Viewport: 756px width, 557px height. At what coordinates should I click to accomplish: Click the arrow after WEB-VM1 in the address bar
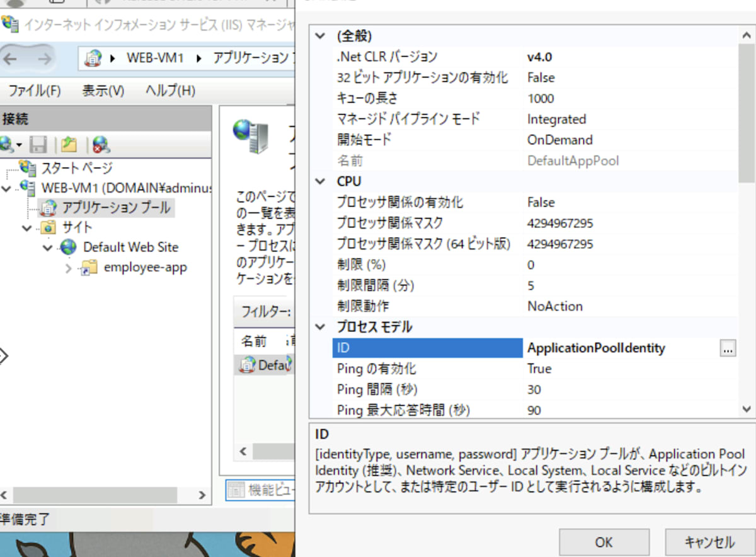(x=200, y=59)
